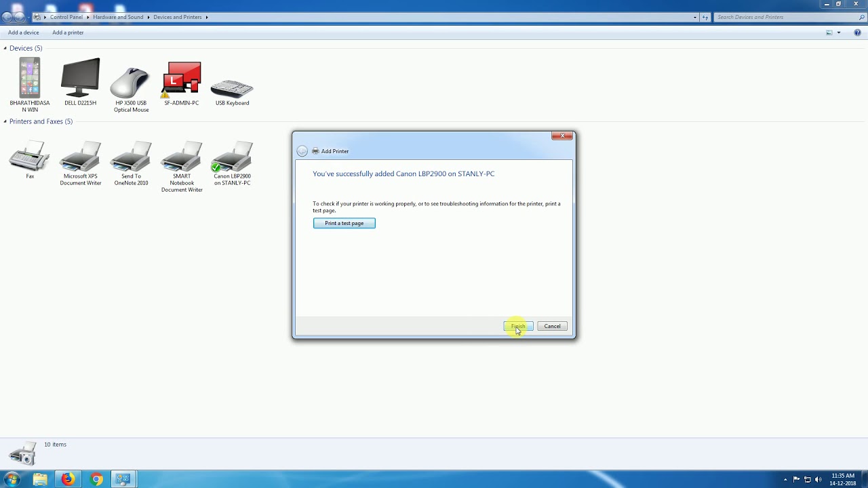Click Devices and Printers in the breadcrumb

[x=177, y=17]
